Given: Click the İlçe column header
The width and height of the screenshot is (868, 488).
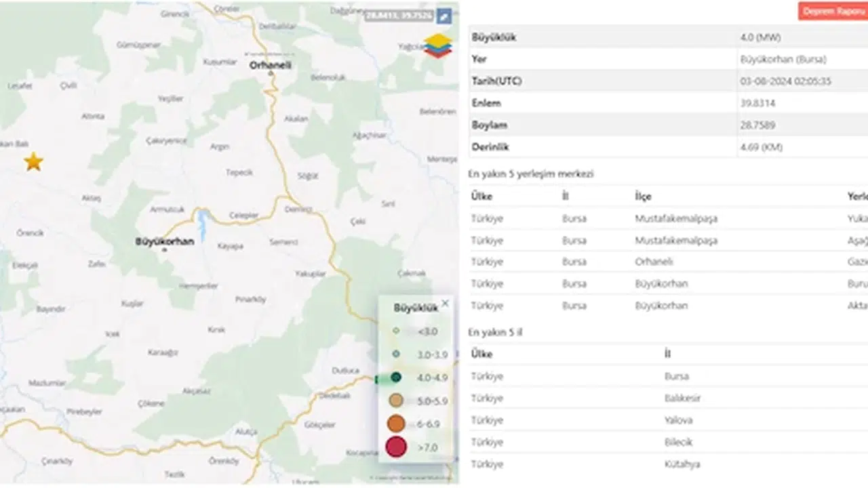Looking at the screenshot, I should pyautogui.click(x=643, y=197).
